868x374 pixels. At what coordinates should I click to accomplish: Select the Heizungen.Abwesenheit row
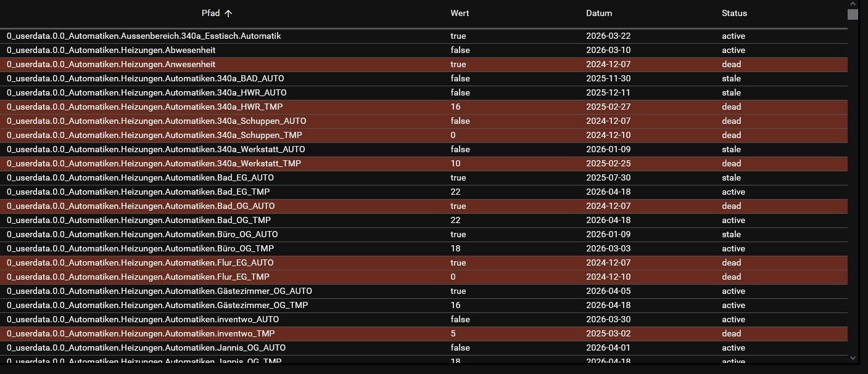pos(111,51)
